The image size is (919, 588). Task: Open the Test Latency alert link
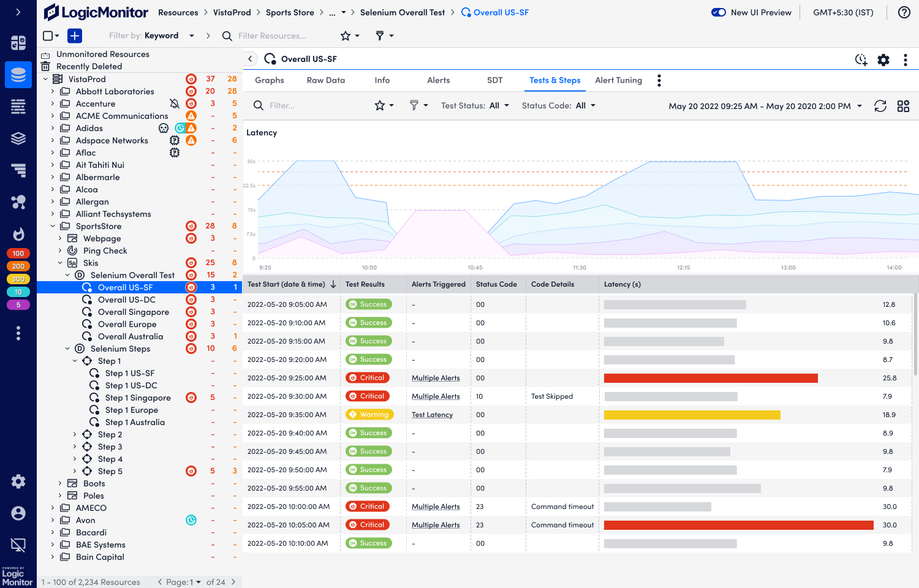tap(432, 415)
